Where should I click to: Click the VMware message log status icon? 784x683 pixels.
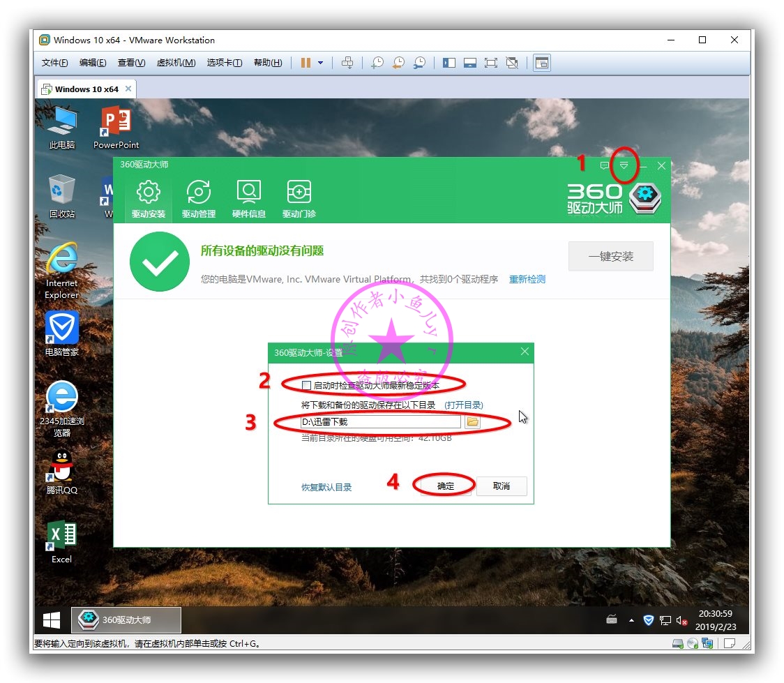click(x=730, y=643)
